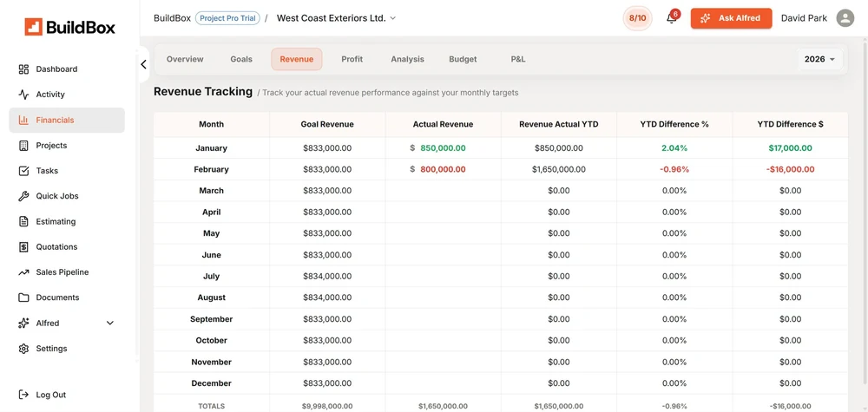Open Dashboard from the sidebar
Image resolution: width=868 pixels, height=412 pixels.
click(56, 69)
